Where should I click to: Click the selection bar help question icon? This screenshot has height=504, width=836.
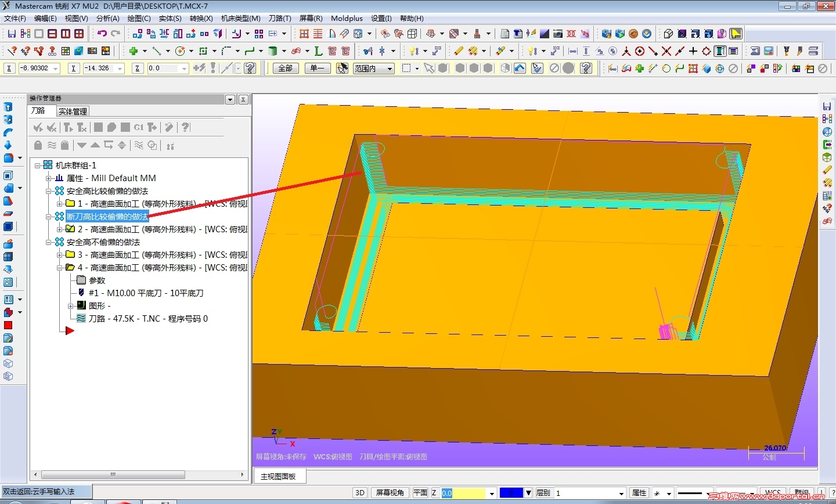(586, 69)
